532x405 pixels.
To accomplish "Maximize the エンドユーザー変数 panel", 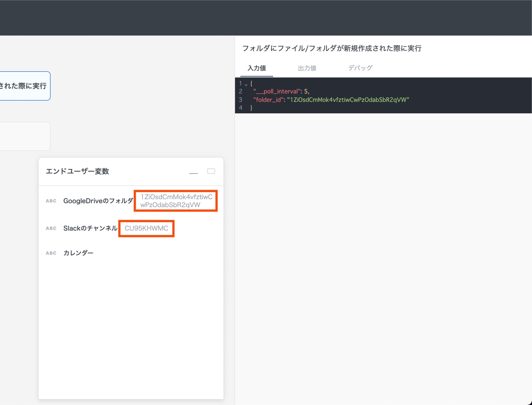I will (x=211, y=171).
